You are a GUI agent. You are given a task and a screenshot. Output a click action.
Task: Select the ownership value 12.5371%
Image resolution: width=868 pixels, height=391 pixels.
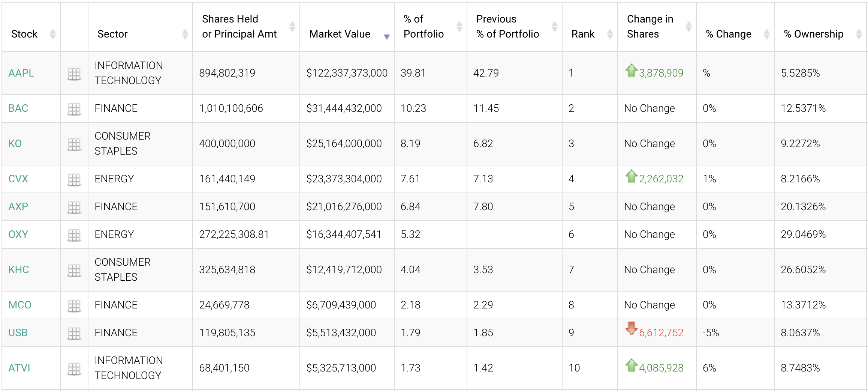click(x=803, y=108)
